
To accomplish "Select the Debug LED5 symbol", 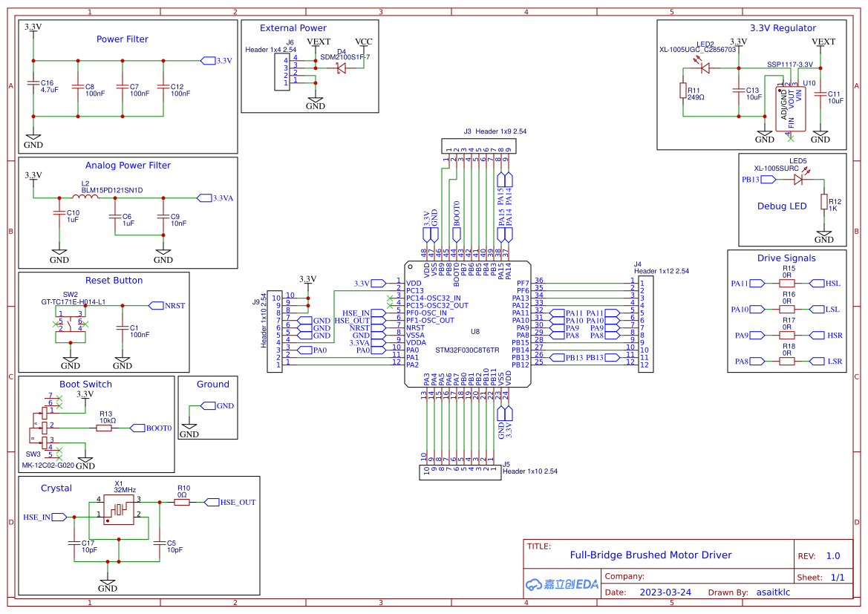I will click(x=798, y=180).
